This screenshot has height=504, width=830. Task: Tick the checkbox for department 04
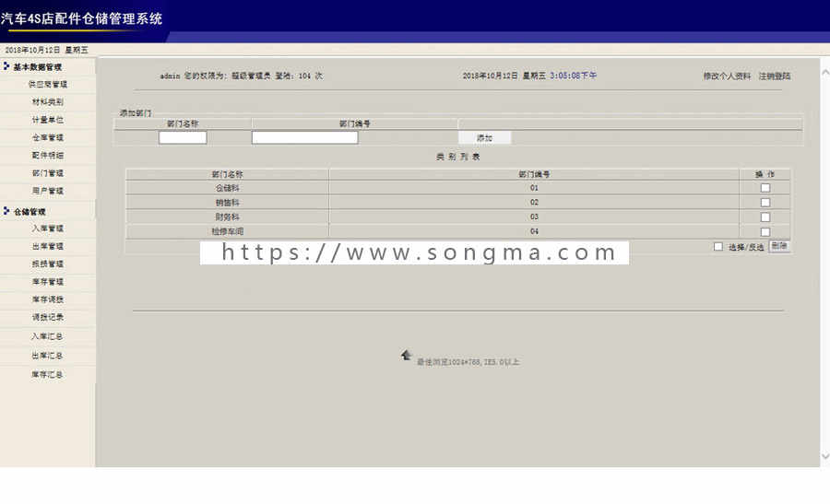point(765,231)
